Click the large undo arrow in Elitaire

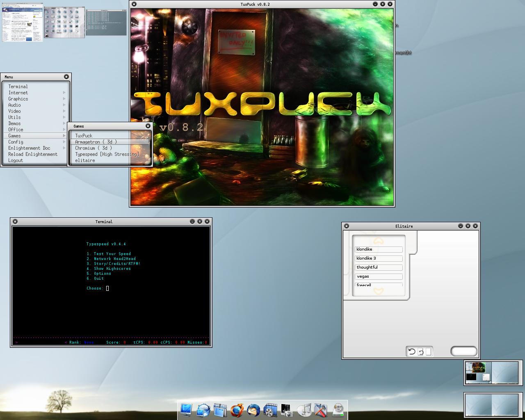tap(412, 352)
